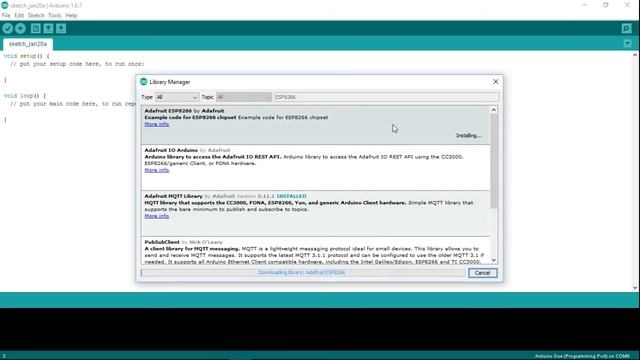Open the Type dropdown in Library Manager
This screenshot has width=640, height=360.
coord(177,97)
